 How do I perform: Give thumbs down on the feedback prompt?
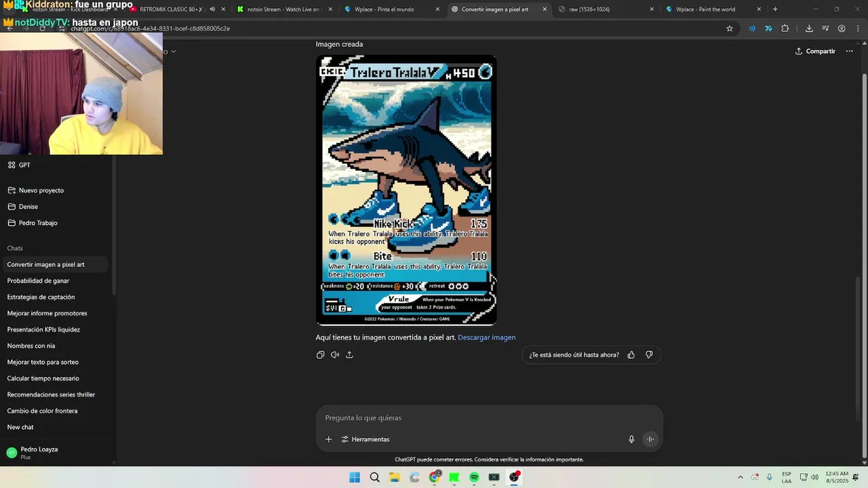[649, 354]
